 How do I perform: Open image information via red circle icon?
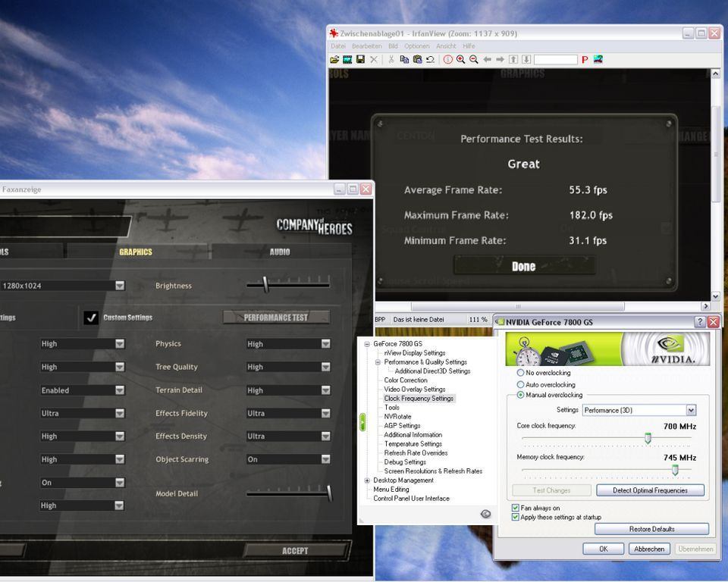click(x=447, y=59)
